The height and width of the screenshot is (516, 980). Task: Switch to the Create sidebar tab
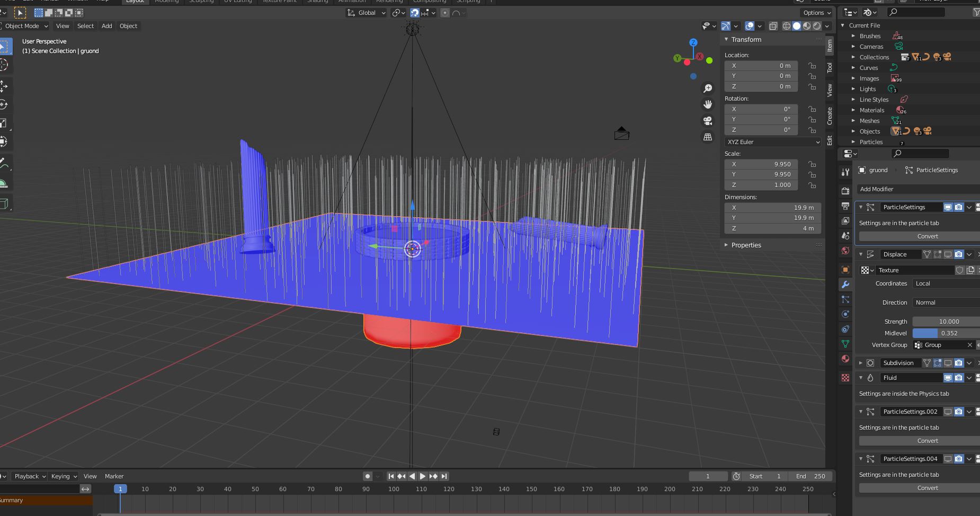coord(830,116)
